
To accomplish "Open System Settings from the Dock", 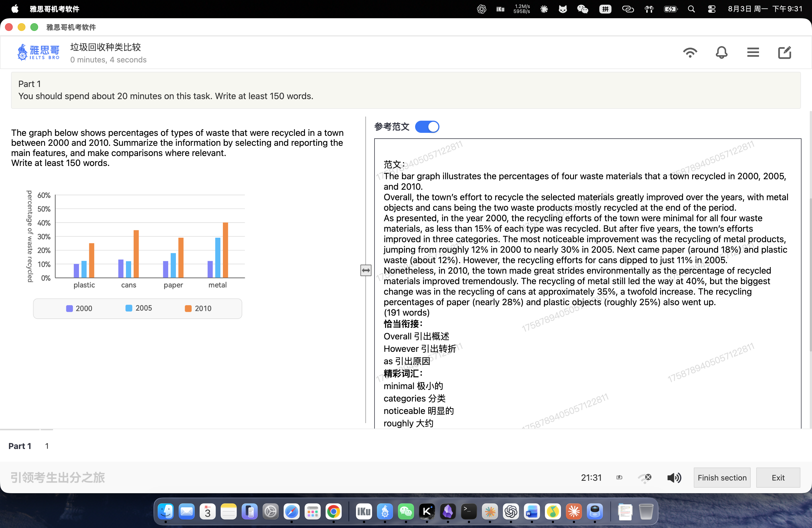I will 271,511.
